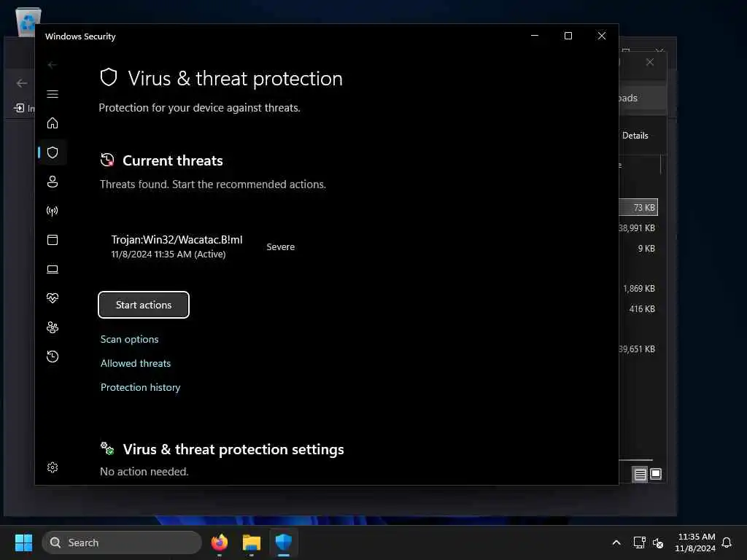Select the 416 KB file in Explorer
747x560 pixels.
point(642,308)
